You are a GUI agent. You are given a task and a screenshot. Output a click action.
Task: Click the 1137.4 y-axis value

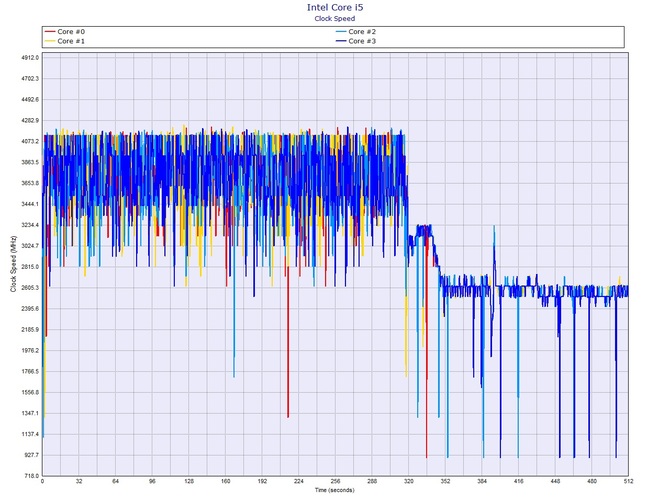[x=30, y=434]
